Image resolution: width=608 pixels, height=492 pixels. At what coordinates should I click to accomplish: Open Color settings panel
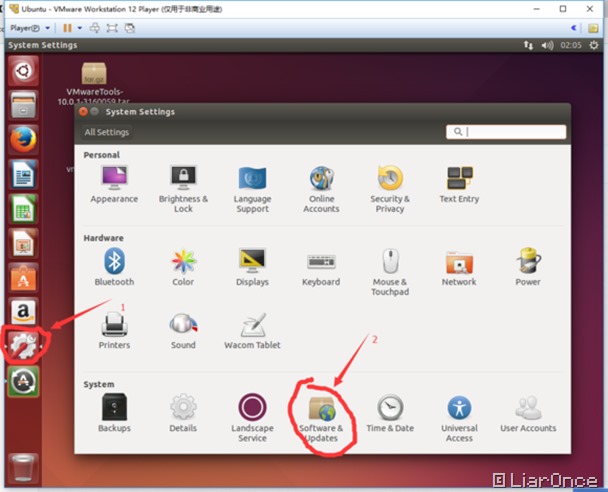tap(183, 267)
